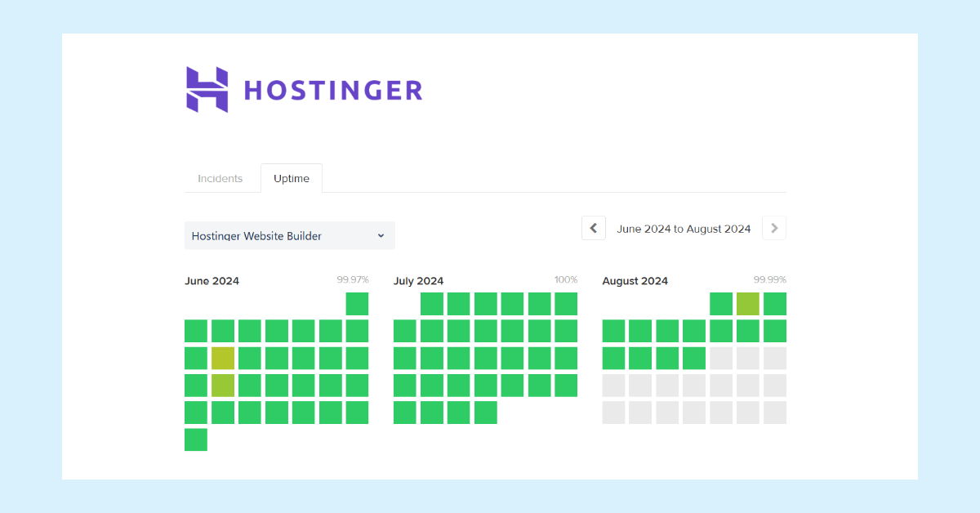
Task: Select the first day square of August 2024
Action: coord(721,304)
